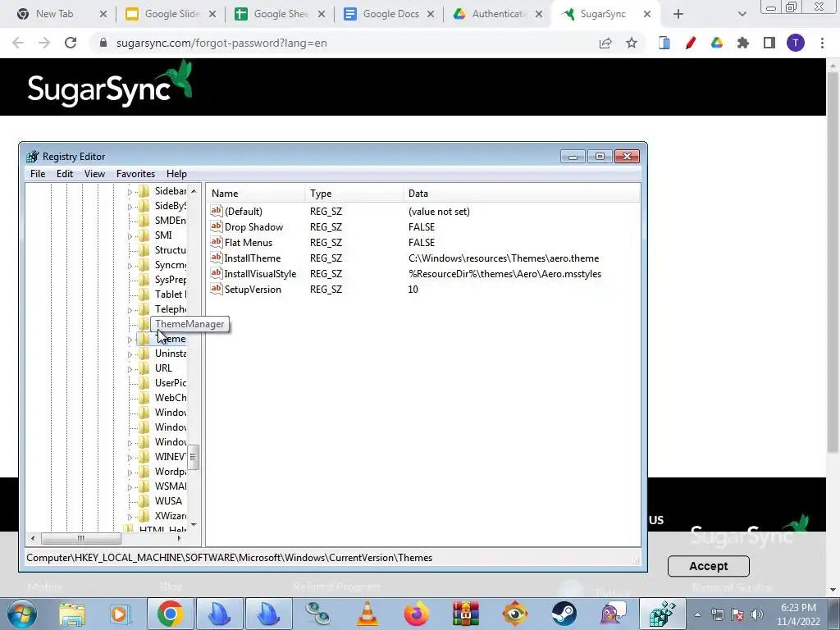Click the tree pane horizontal scrollbar thumb
The width and height of the screenshot is (840, 630).
81,538
